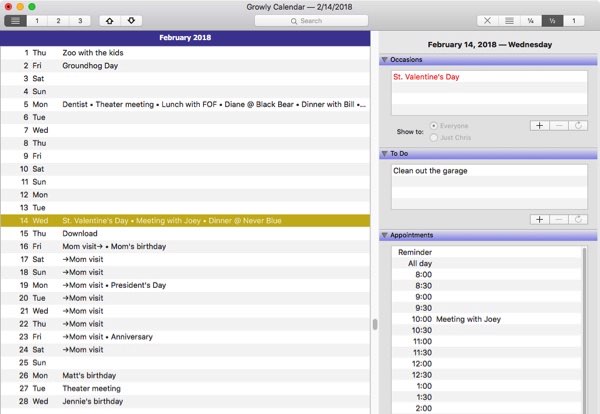Collapse the Appointments section

click(385, 236)
